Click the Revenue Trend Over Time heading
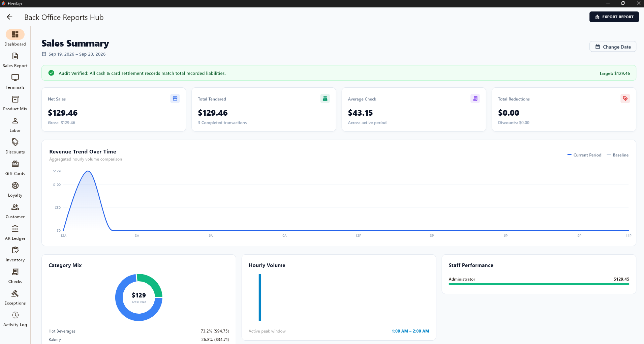 click(x=83, y=152)
